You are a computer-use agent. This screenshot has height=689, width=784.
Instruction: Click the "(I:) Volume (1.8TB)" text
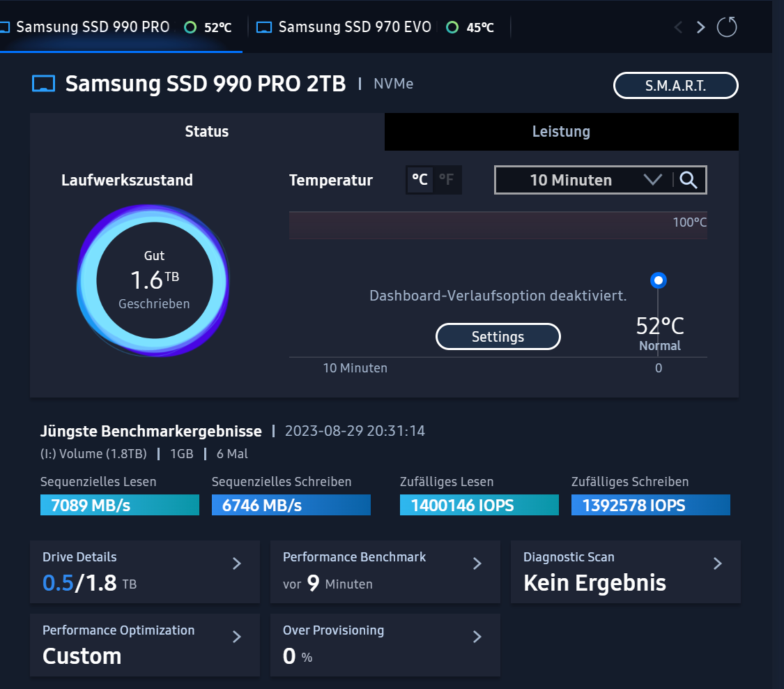(93, 454)
